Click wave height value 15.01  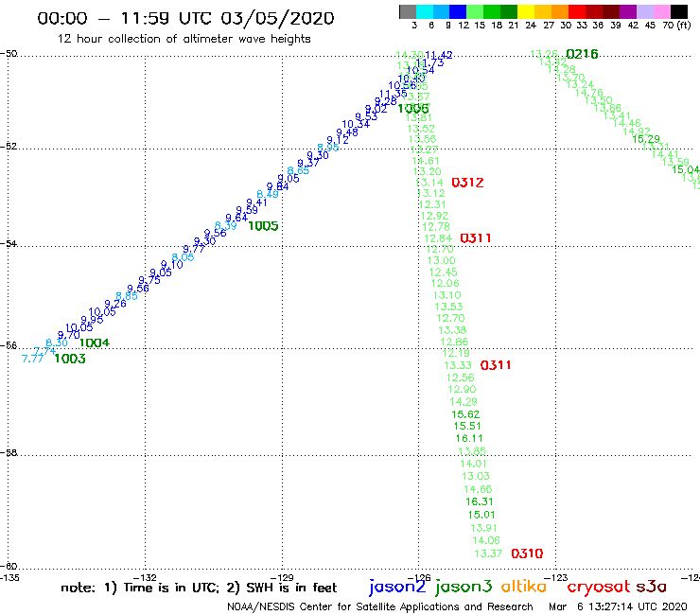tap(481, 515)
